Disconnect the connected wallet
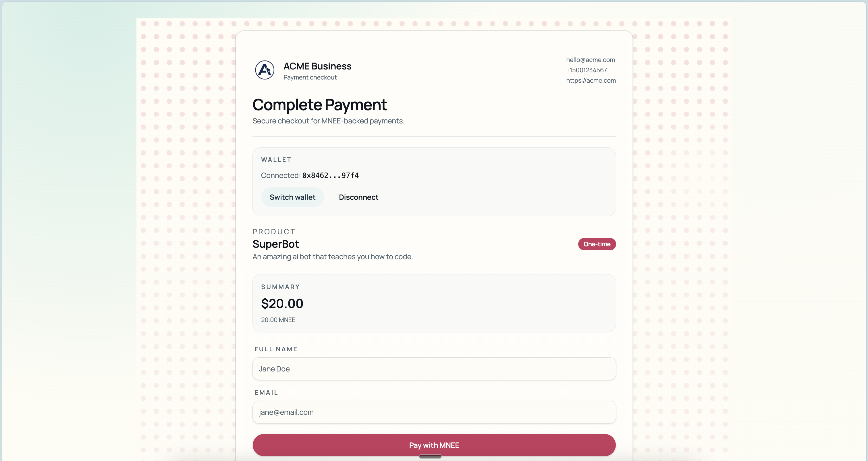868x461 pixels. pyautogui.click(x=358, y=197)
